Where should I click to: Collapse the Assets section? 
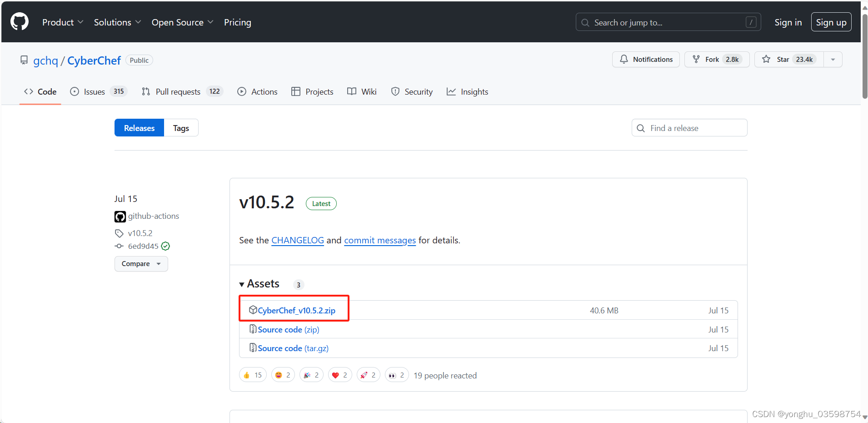pyautogui.click(x=259, y=284)
